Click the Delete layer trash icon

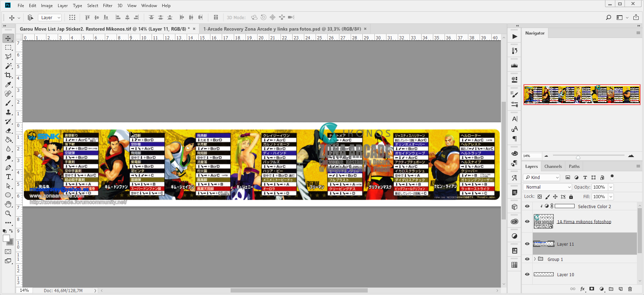(x=630, y=289)
